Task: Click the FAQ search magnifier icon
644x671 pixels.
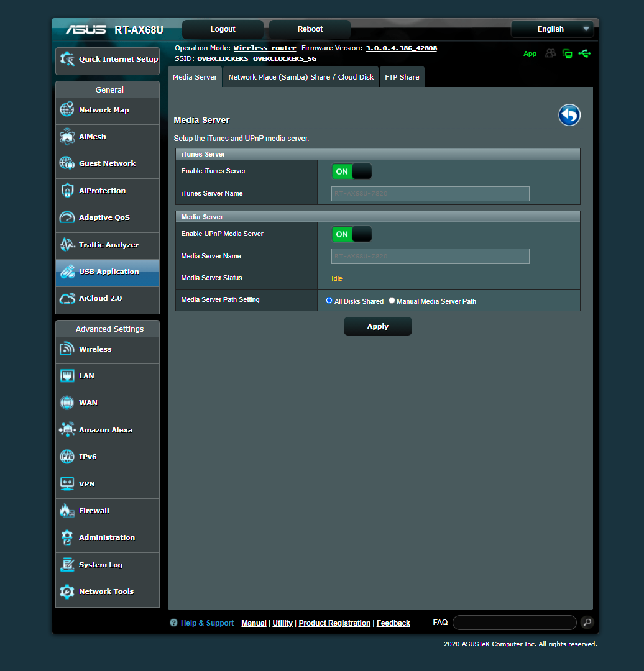Action: point(587,622)
